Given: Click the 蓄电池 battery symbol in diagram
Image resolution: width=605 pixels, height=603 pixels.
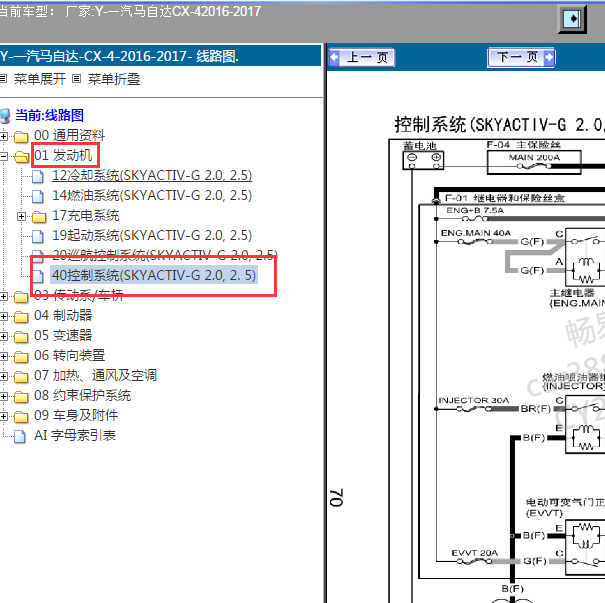Looking at the screenshot, I should point(423,160).
